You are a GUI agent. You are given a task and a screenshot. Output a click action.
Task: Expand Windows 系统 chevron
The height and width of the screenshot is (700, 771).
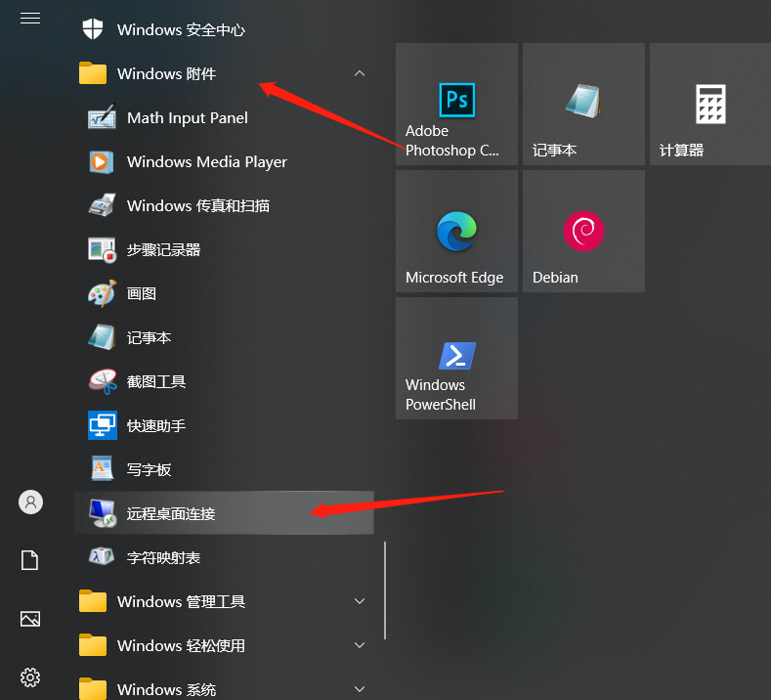[x=360, y=689]
